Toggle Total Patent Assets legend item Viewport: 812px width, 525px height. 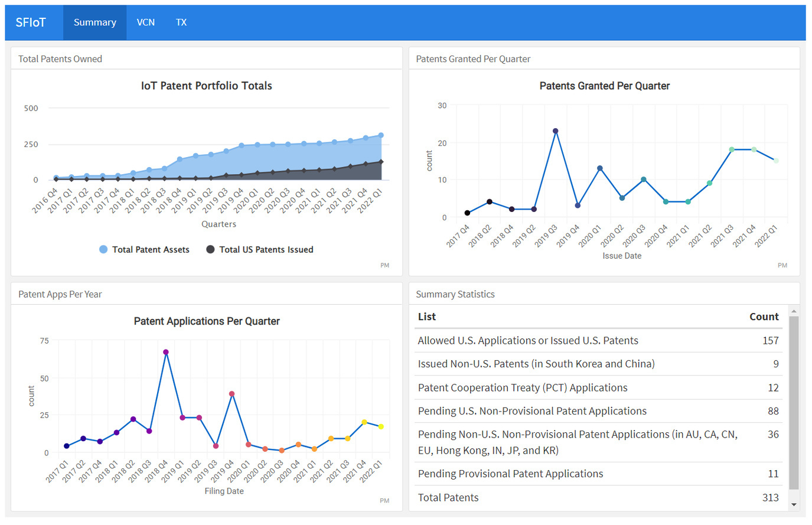(x=151, y=250)
